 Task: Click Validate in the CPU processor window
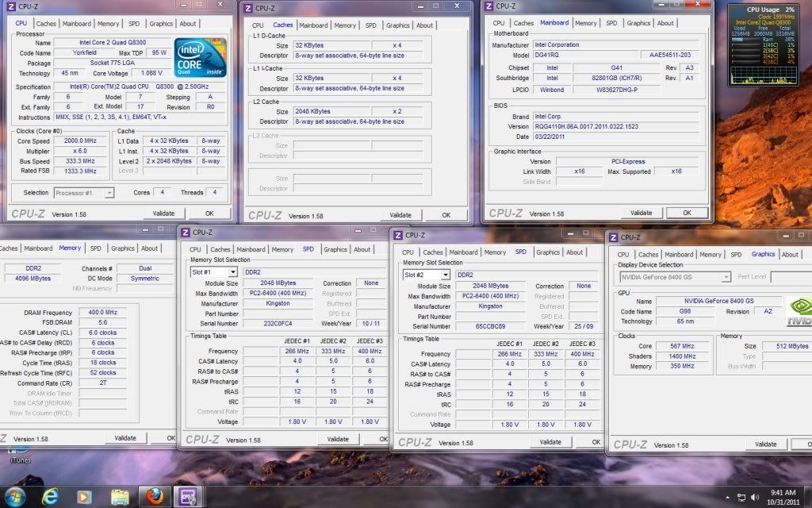pyautogui.click(x=163, y=214)
